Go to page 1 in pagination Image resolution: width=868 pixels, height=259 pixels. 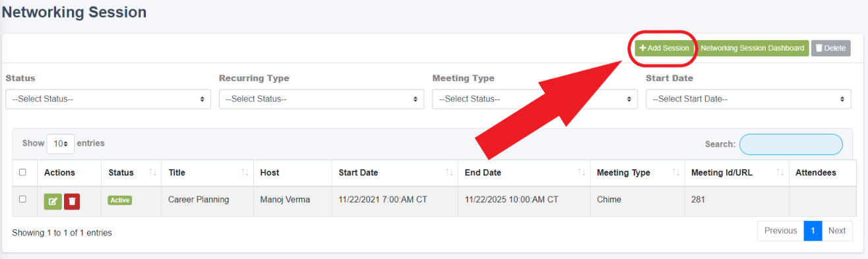[x=813, y=231]
